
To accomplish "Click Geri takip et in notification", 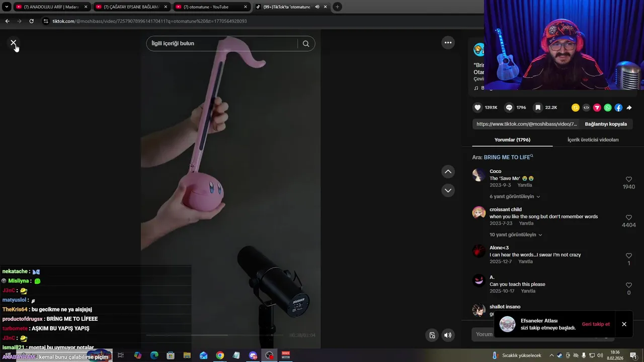I will coord(596,324).
